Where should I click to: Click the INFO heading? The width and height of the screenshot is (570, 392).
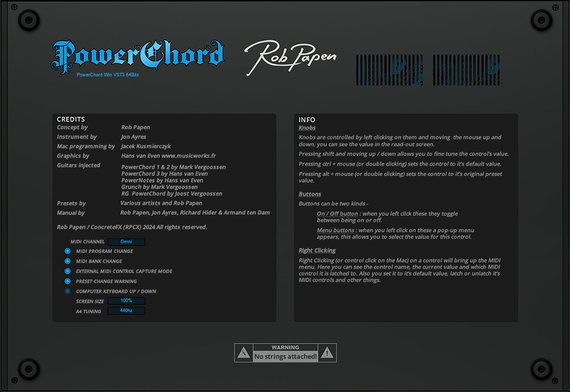[x=307, y=120]
